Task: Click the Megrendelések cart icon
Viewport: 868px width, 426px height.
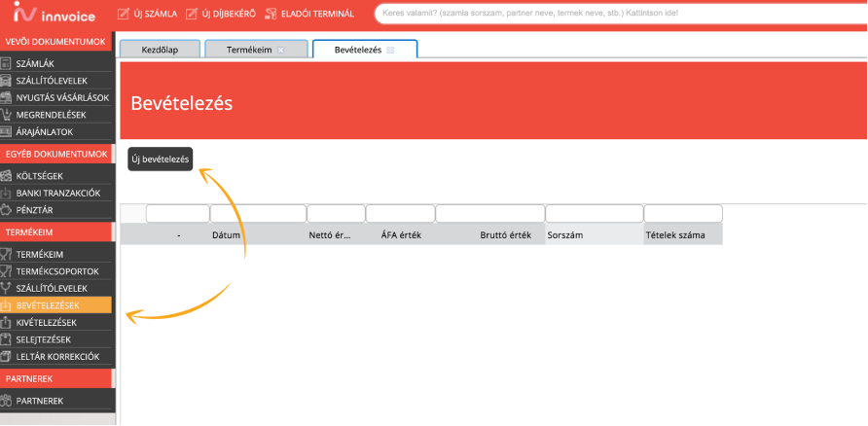Action: tap(7, 115)
